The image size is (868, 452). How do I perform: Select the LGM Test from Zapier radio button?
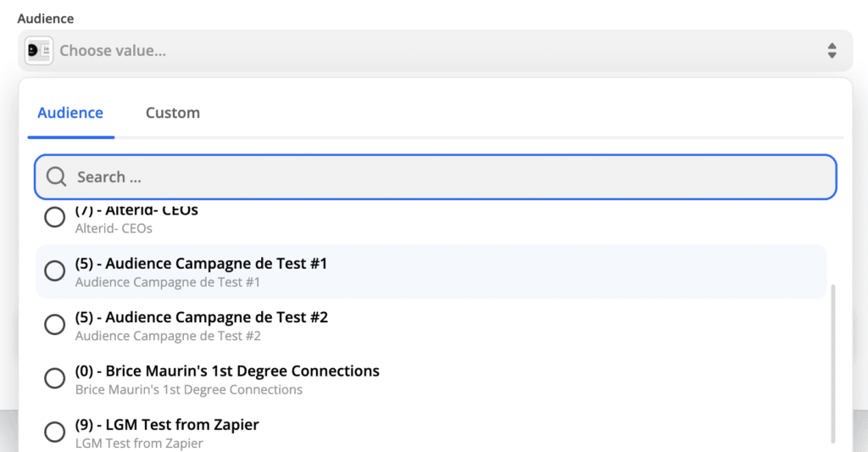(55, 432)
